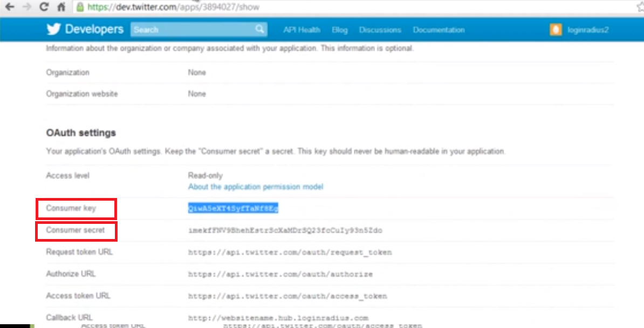644x328 pixels.
Task: Click the Access token URL value
Action: pyautogui.click(x=287, y=296)
